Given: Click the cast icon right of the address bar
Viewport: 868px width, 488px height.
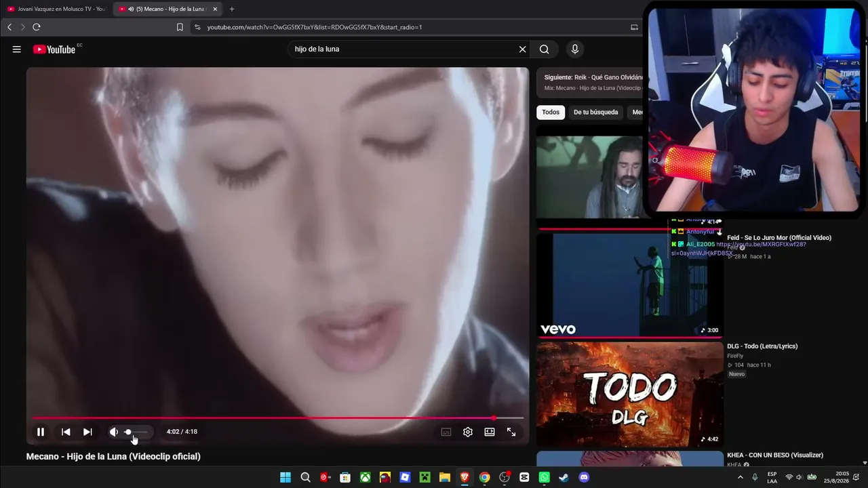Looking at the screenshot, I should (634, 27).
